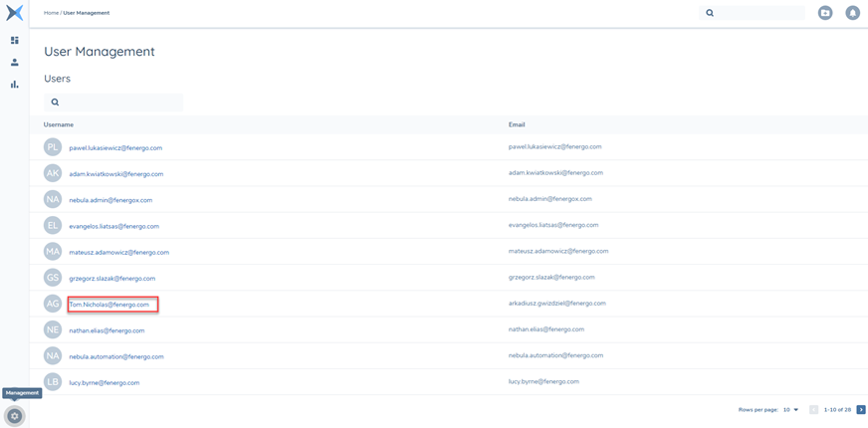
Task: Open user lucy.byrne@fenergo.com
Action: click(x=104, y=382)
